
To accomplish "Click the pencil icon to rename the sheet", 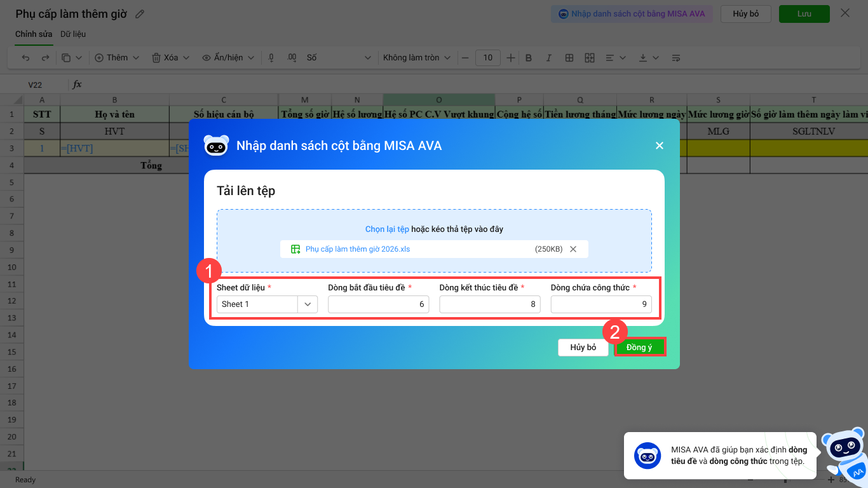I will tap(140, 14).
